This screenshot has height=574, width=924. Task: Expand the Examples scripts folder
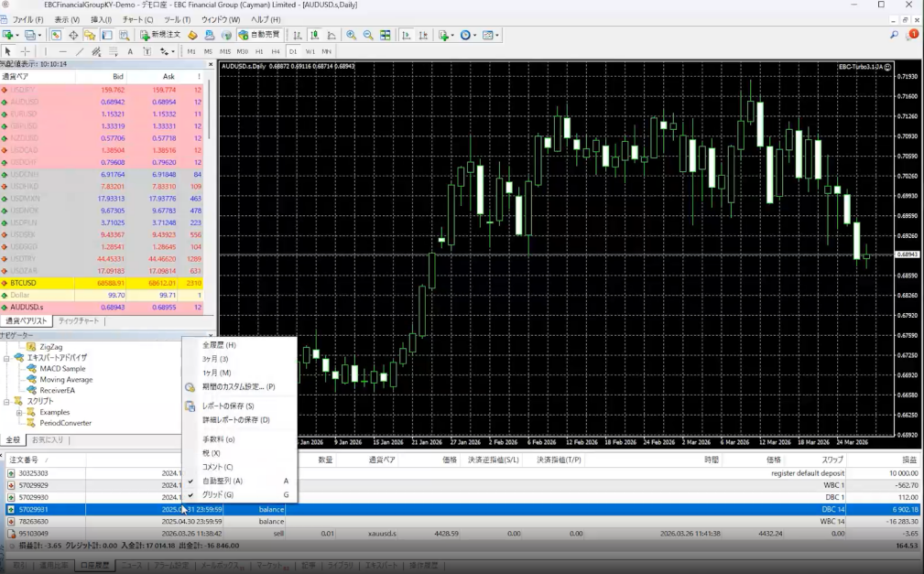pyautogui.click(x=19, y=413)
